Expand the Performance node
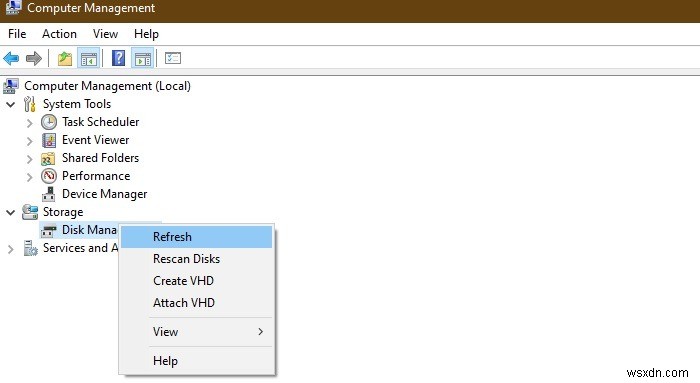The width and height of the screenshot is (700, 383). 29,177
